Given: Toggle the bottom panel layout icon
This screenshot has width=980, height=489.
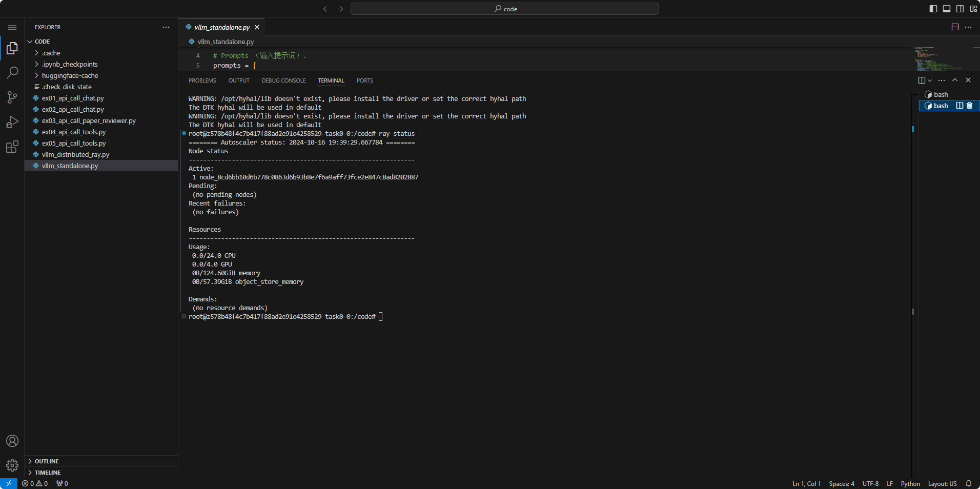Looking at the screenshot, I should point(947,9).
